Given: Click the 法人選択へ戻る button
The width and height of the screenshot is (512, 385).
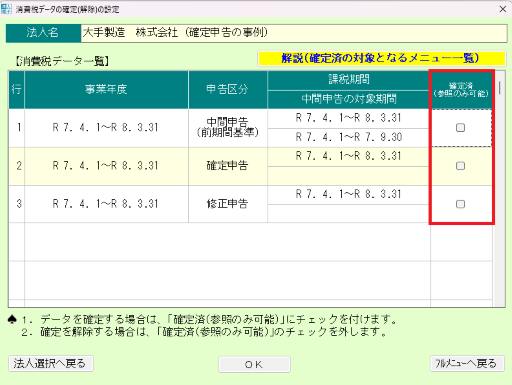Looking at the screenshot, I should 51,363.
